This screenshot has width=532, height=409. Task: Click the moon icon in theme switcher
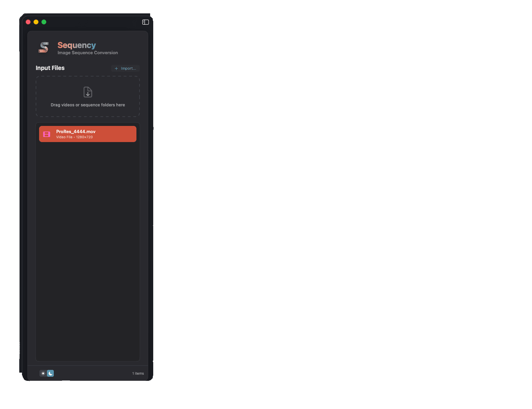tap(51, 373)
